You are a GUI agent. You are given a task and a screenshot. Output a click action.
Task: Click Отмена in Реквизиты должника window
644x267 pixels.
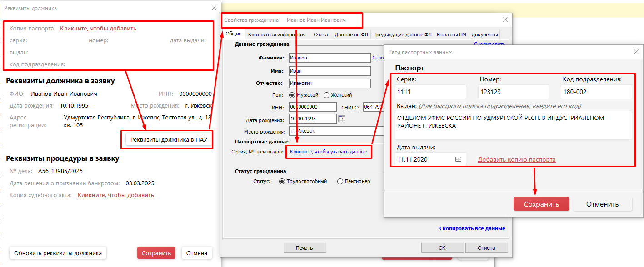pos(197,253)
